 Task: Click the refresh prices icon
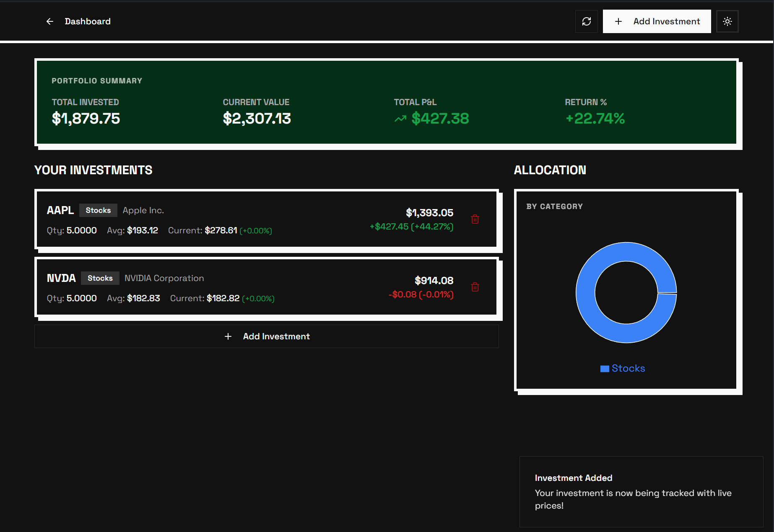[586, 21]
